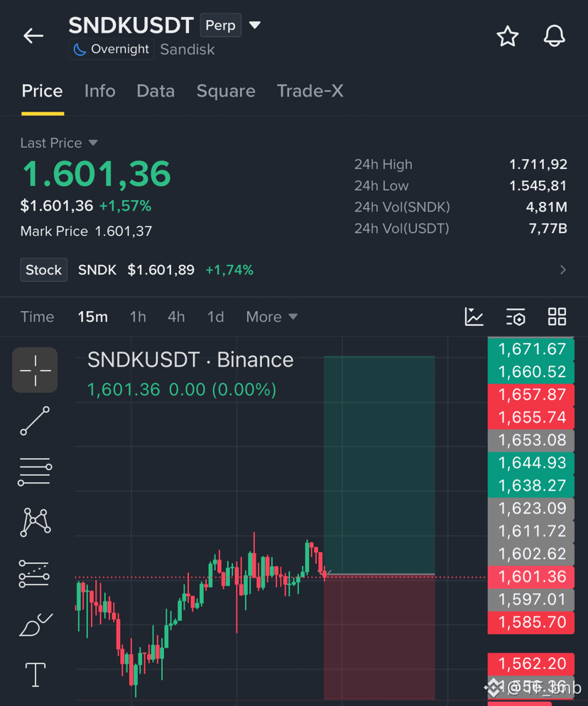Viewport: 588px width, 706px height.
Task: Open chart settings icon
Action: click(x=516, y=317)
